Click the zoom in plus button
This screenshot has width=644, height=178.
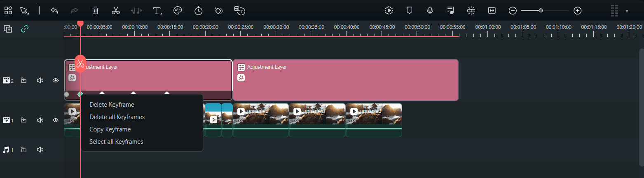578,11
